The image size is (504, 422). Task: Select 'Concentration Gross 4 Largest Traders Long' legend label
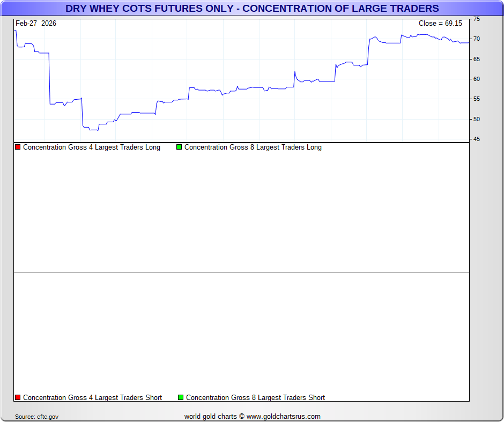[91, 147]
